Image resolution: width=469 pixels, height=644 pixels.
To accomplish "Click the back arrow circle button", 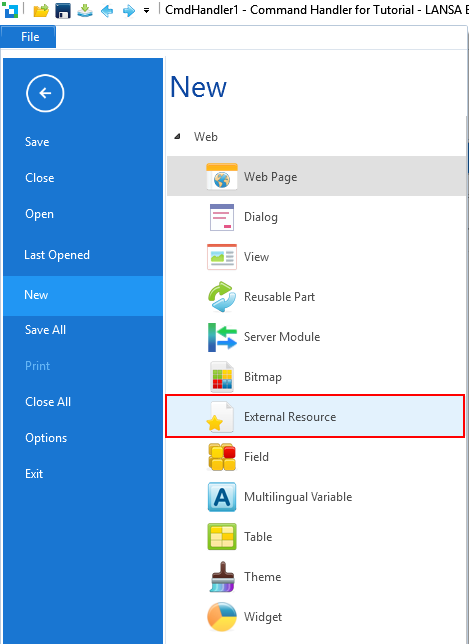I will point(45,93).
